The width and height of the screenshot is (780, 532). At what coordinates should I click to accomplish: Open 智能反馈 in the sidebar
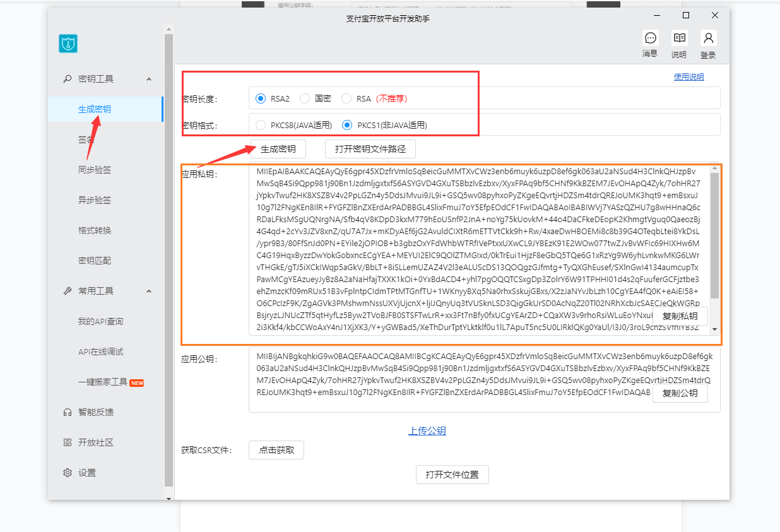(x=96, y=412)
